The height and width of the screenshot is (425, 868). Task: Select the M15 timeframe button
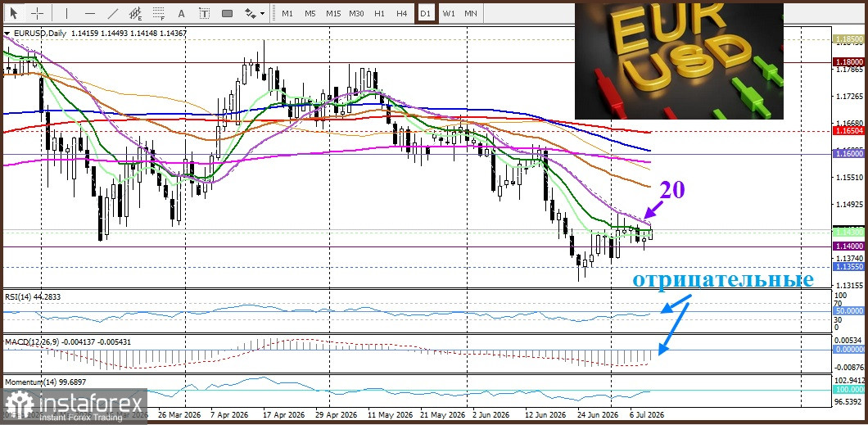point(333,13)
